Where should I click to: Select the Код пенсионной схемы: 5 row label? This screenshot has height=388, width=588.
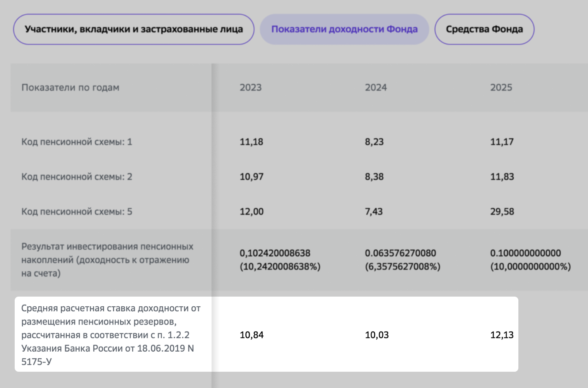coord(77,211)
